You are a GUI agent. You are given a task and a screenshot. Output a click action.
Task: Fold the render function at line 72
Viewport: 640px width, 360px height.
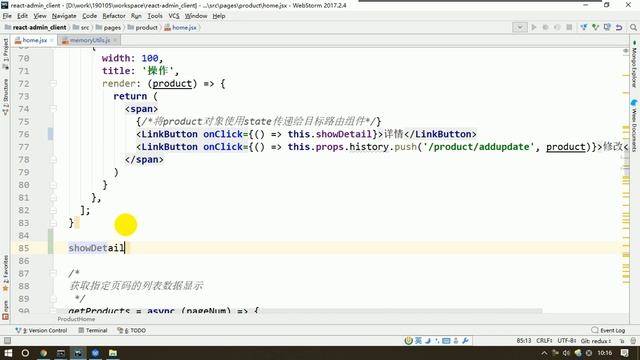tap(53, 84)
